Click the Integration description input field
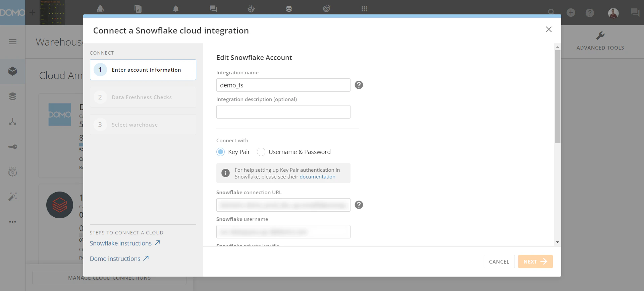The height and width of the screenshot is (291, 644). (283, 112)
